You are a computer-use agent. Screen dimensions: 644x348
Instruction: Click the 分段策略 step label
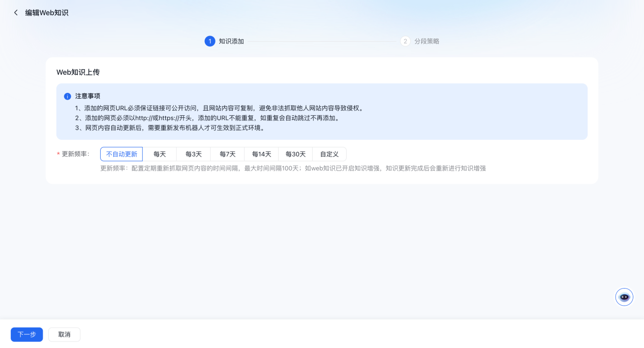tap(427, 41)
